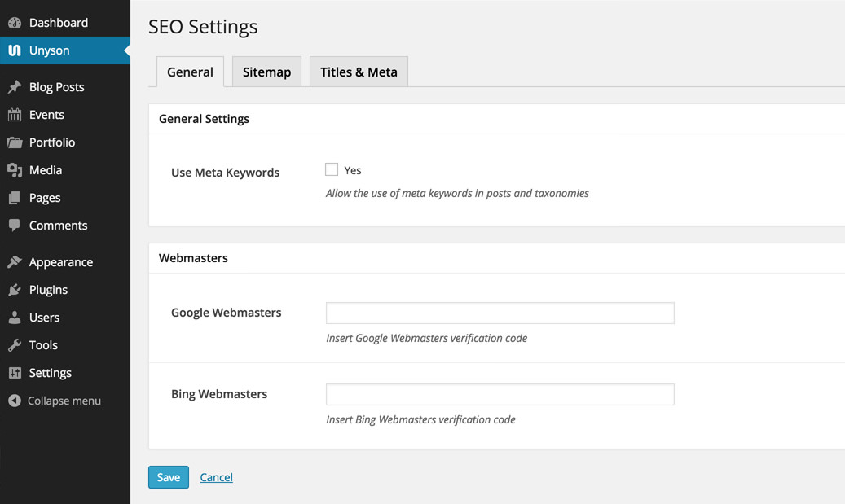Click the Collapse menu arrow icon
The width and height of the screenshot is (845, 504).
(15, 401)
